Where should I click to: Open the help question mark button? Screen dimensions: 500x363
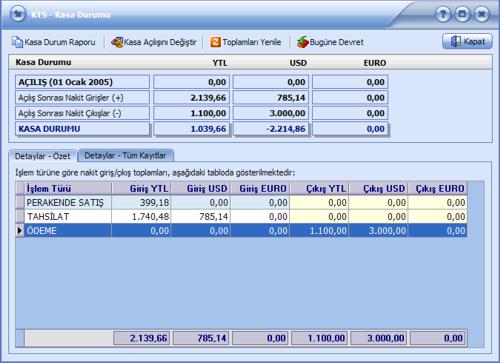(443, 14)
